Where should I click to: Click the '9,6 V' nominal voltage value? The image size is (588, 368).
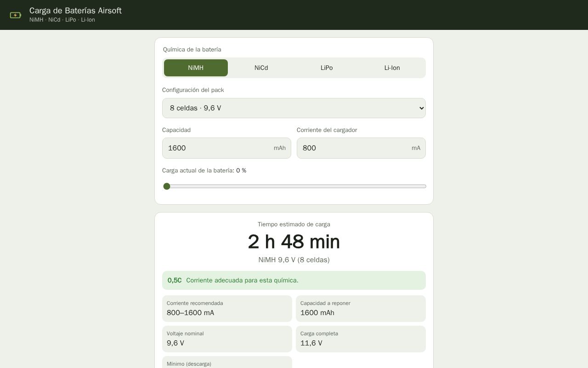click(x=175, y=343)
